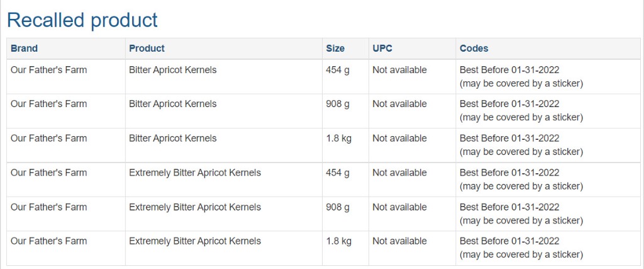Screen dimensions: 644x269
Task: Select the Product column header
Action: 147,49
